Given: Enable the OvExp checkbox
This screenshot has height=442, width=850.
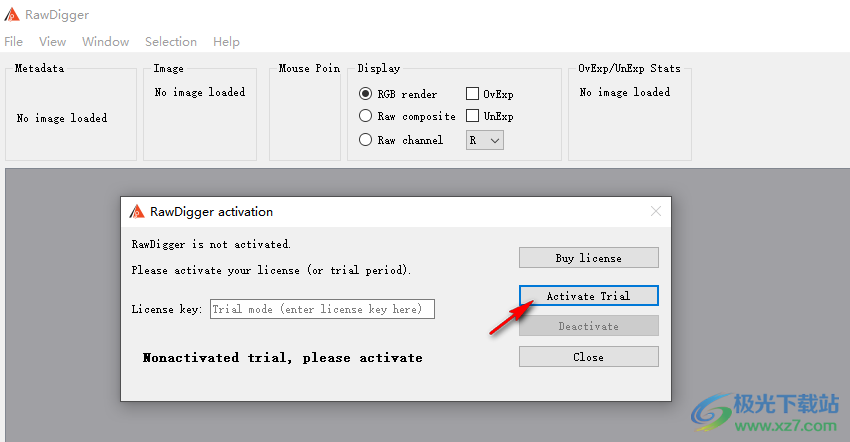Looking at the screenshot, I should pyautogui.click(x=472, y=94).
